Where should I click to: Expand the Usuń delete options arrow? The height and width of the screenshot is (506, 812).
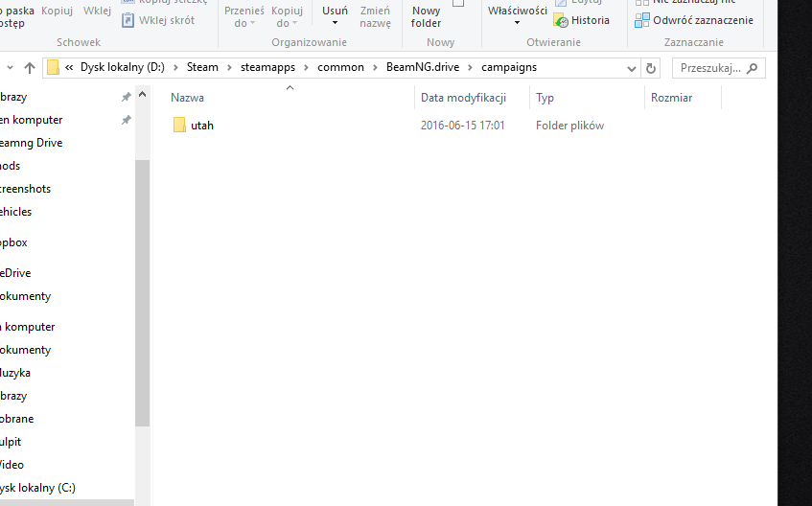[x=335, y=23]
